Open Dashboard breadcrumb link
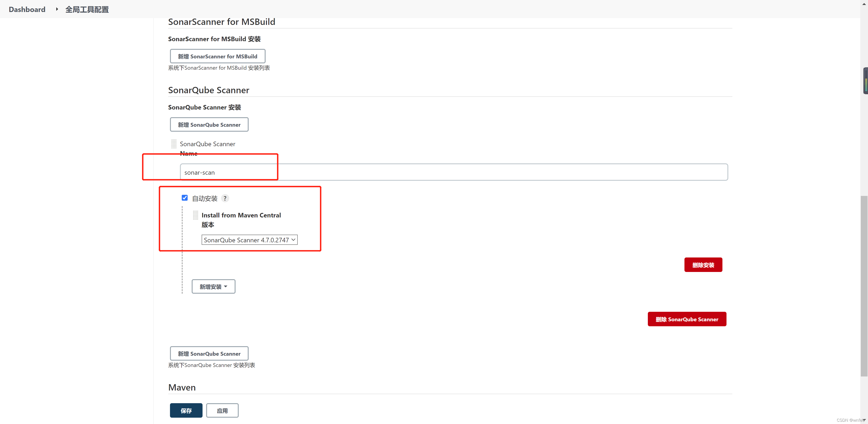 pos(27,10)
